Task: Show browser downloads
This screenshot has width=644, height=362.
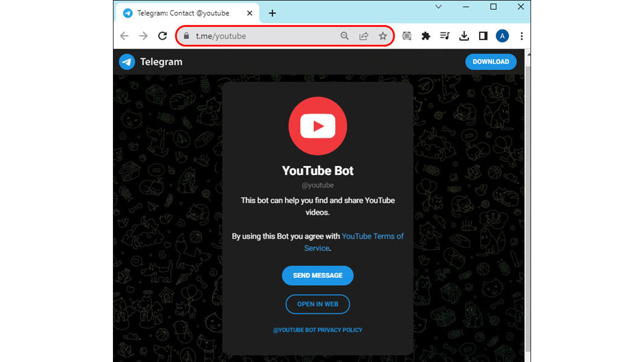Action: [x=464, y=36]
